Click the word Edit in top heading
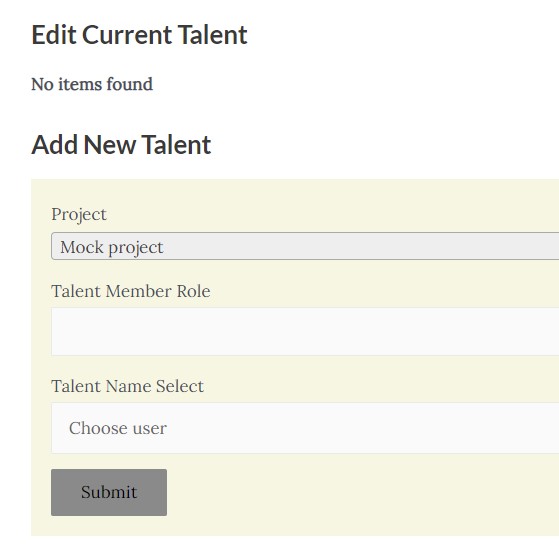Screen dimensions: 559x553 (54, 35)
